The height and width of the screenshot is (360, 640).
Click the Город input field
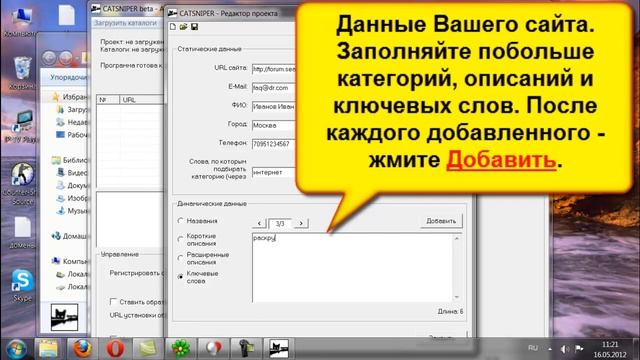(273, 125)
